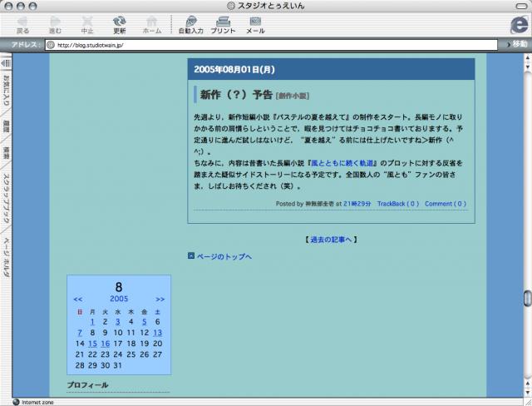Expand the explorer bar toggle above side tabs
Image resolution: width=532 pixels, height=406 pixels.
pyautogui.click(x=5, y=61)
